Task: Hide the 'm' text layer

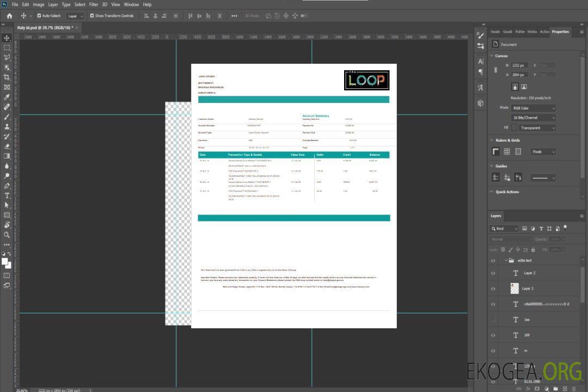Action: point(493,351)
